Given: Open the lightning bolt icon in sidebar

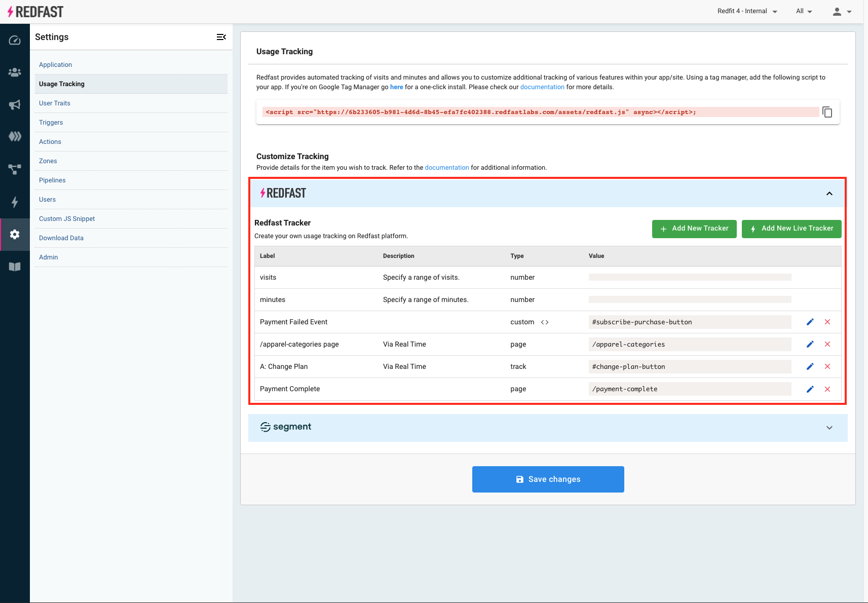Looking at the screenshot, I should click(15, 202).
